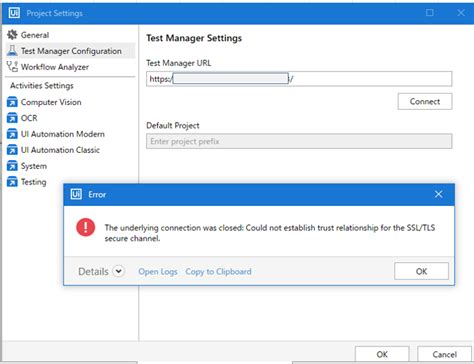Select the UI Automation Modern icon
474x364 pixels.
[x=12, y=134]
